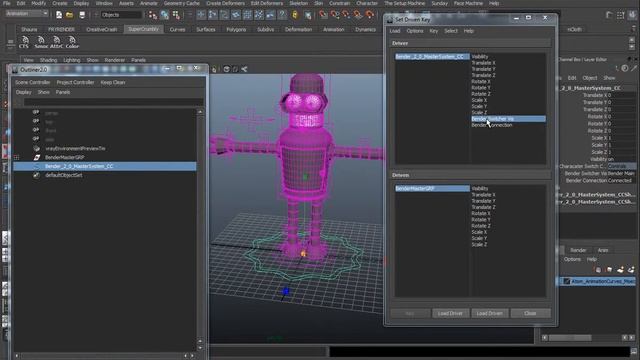Click the first blue selection mask icon
Screen dimensions: 640x360
click(201, 15)
